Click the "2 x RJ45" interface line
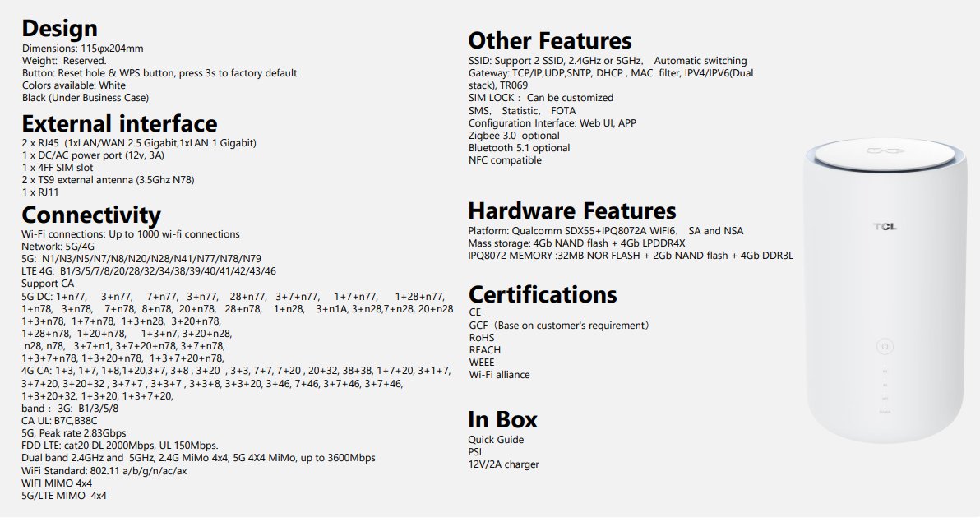 click(139, 143)
